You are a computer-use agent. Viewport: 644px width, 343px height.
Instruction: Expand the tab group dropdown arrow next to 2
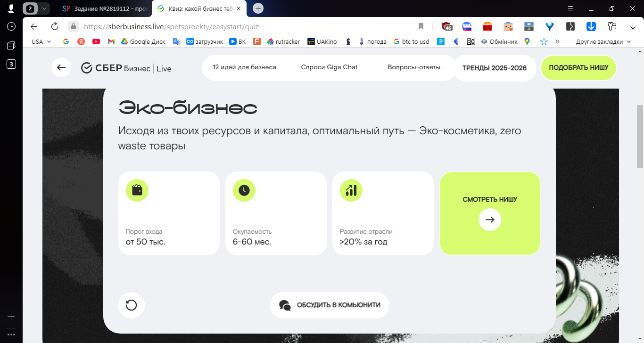(x=44, y=8)
